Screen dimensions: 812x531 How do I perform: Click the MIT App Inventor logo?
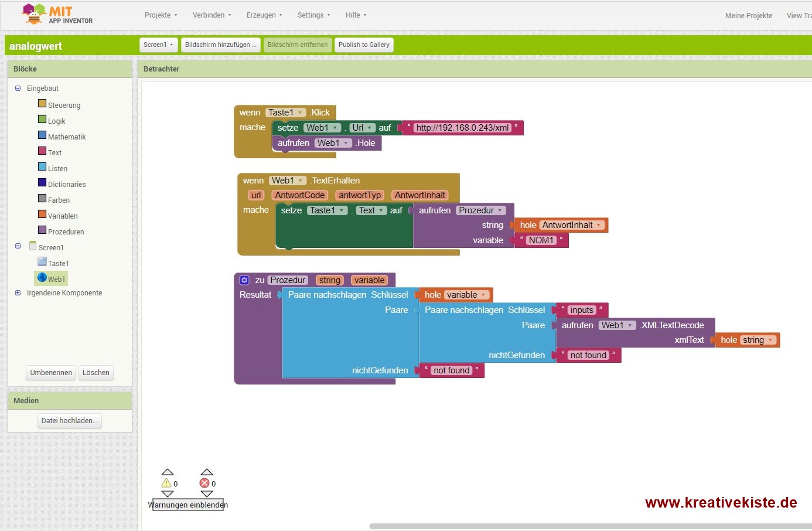coord(57,14)
